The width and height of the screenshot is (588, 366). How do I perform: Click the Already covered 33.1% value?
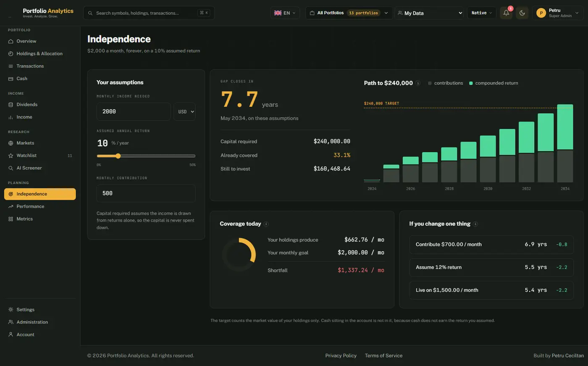pyautogui.click(x=342, y=155)
